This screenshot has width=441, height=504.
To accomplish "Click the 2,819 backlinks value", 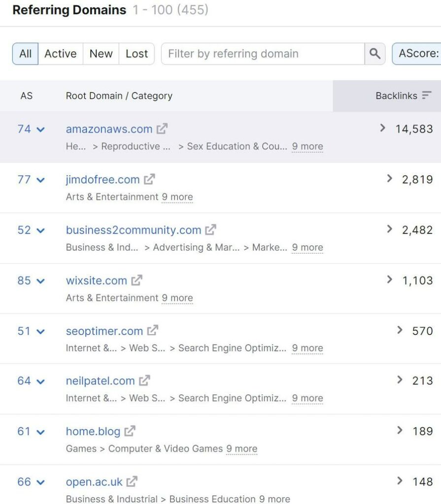I will (417, 179).
